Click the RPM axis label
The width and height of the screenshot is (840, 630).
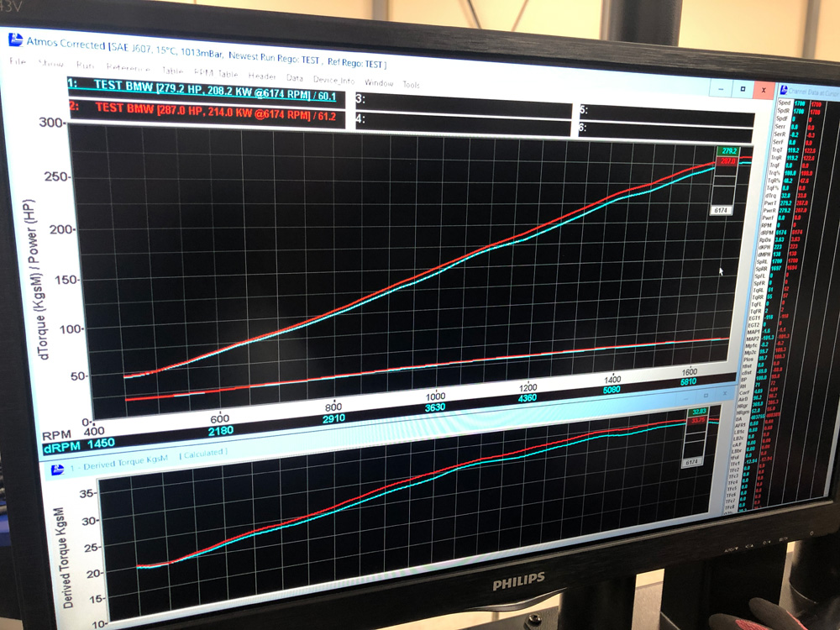[x=57, y=434]
